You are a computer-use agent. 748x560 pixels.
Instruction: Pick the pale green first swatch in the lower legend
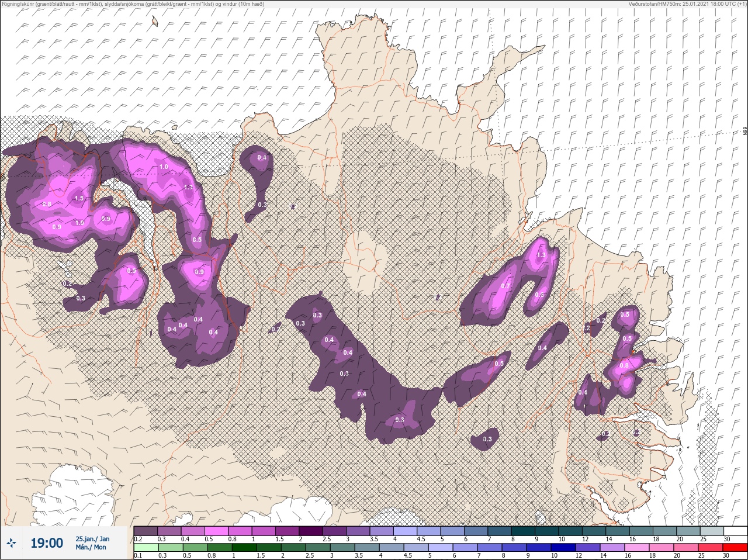point(146,548)
